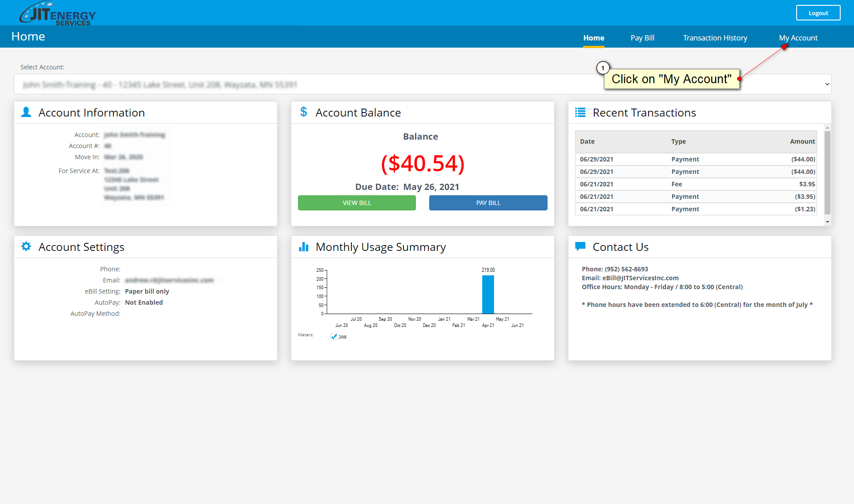Open the My Account tab
Viewport: 854px width, 504px height.
(x=798, y=38)
